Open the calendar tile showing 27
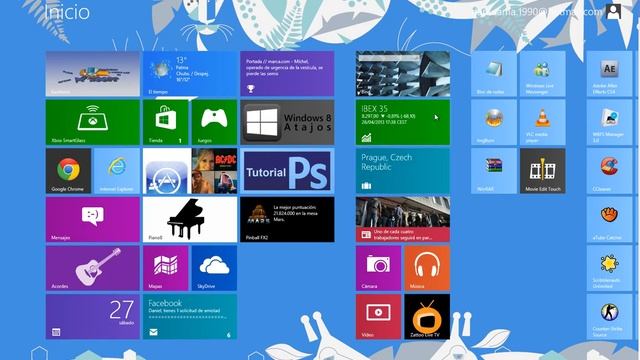Viewport: 640px width, 360px height. click(93, 317)
